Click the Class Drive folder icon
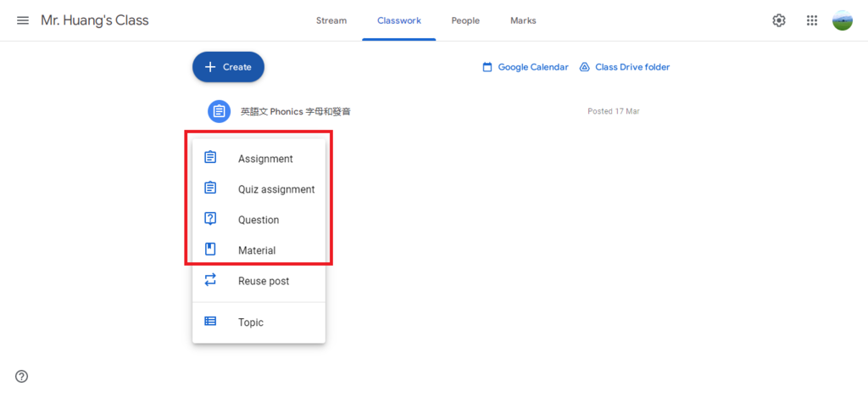 pos(584,67)
